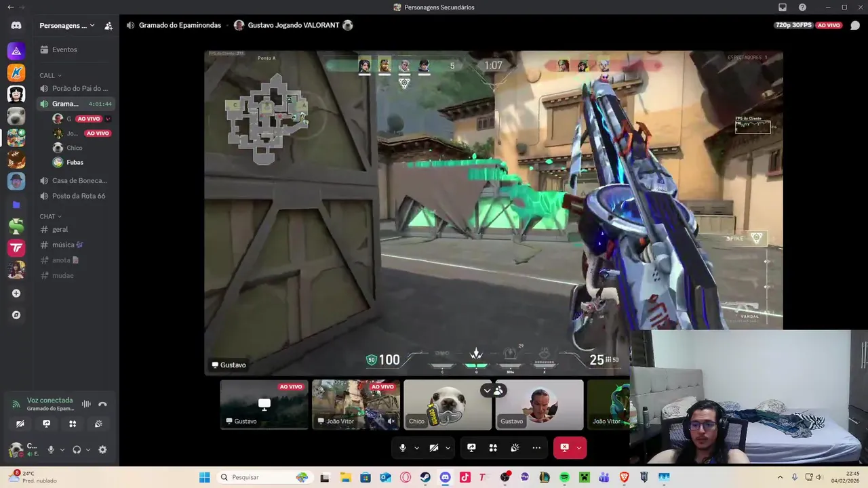868x488 pixels.
Task: Open the orange K server icon
Action: pos(16,73)
